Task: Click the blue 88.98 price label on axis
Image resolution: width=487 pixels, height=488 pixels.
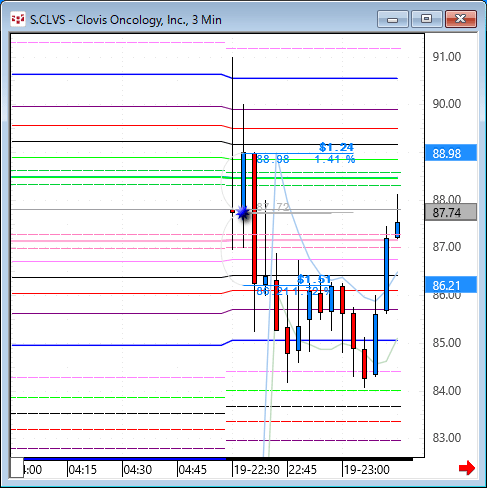Action: (451, 153)
